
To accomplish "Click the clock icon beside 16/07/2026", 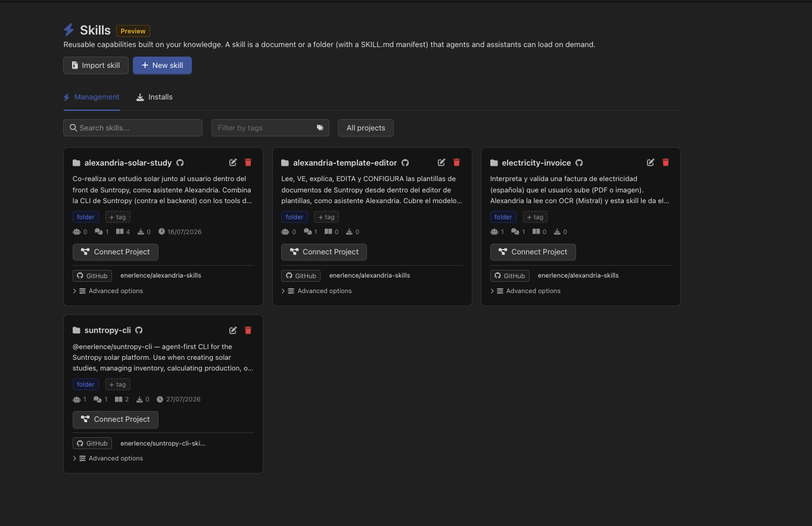I will [161, 232].
